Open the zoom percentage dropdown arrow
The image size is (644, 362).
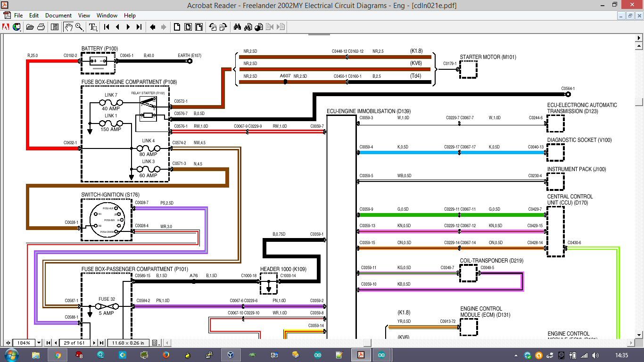[39, 343]
